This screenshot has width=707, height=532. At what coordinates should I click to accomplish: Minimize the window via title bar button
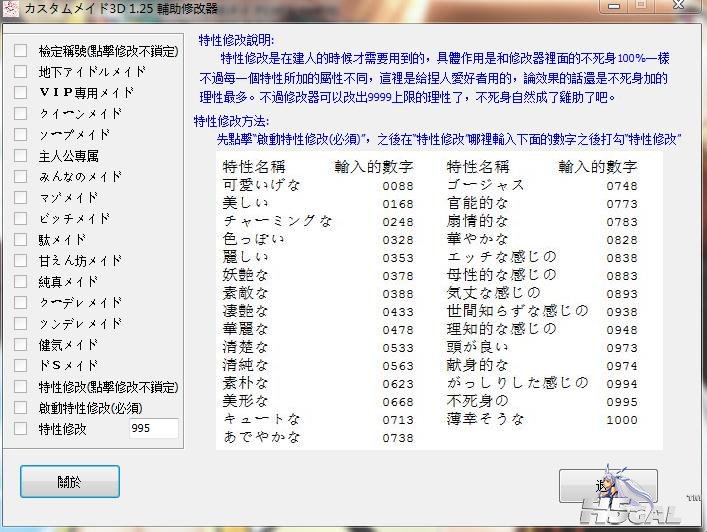pos(614,6)
